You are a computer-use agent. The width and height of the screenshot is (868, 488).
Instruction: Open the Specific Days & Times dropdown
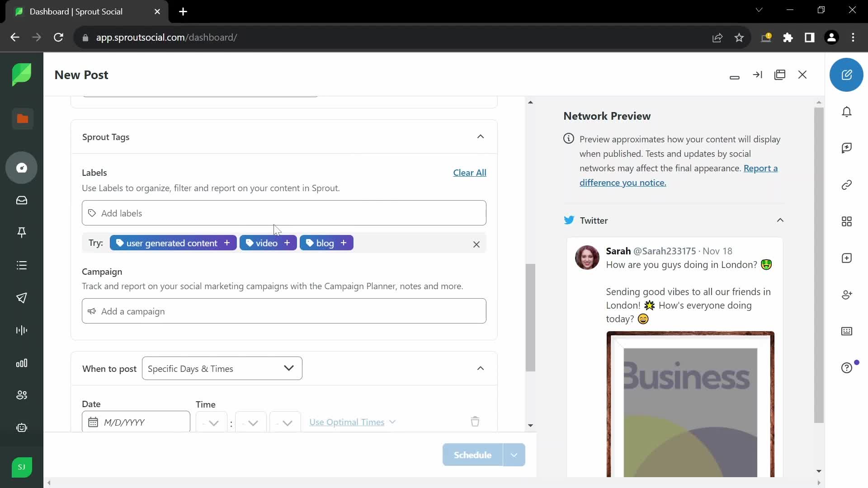click(x=221, y=368)
